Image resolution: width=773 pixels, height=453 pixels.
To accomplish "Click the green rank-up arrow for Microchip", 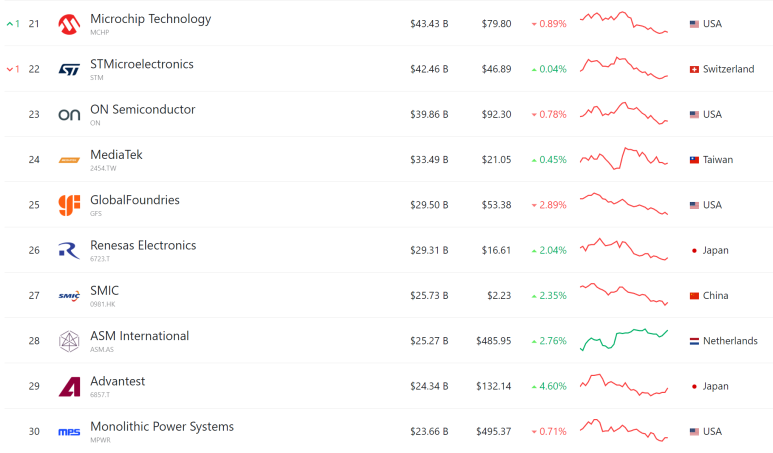I will pos(9,24).
